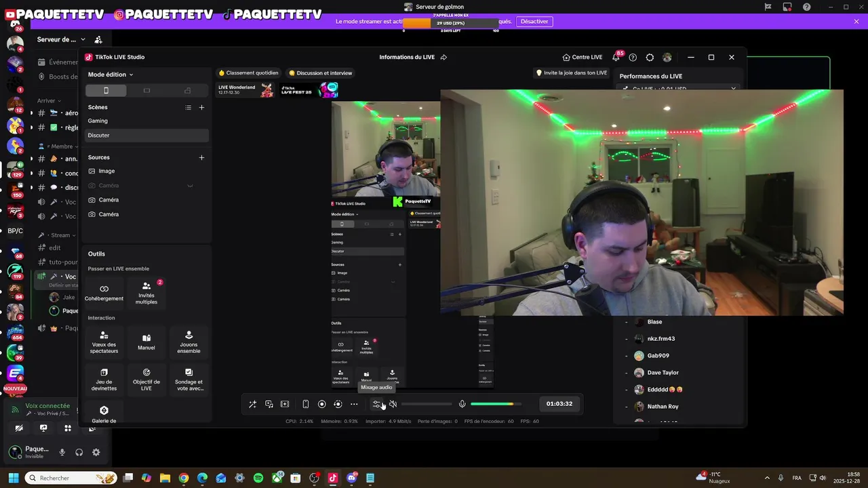Mute Discord microphone in user panel
The height and width of the screenshot is (488, 868).
[x=62, y=452]
